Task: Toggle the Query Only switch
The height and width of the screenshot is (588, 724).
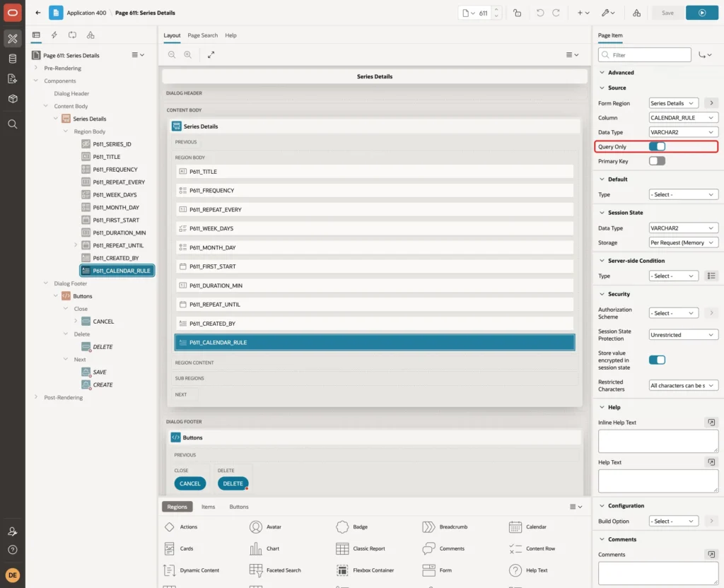Action: click(657, 147)
